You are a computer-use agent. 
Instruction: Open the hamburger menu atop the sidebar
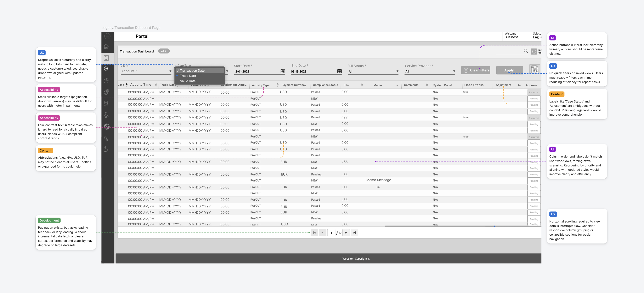point(107,36)
